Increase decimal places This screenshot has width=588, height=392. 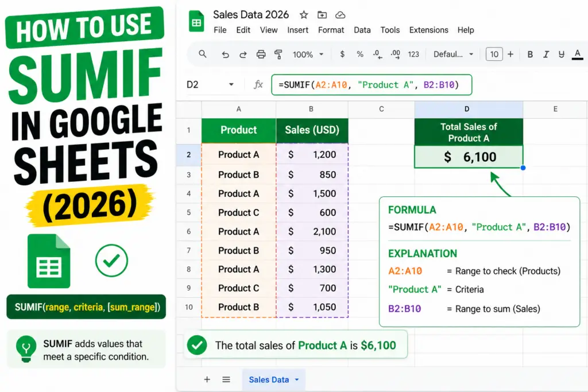point(395,55)
